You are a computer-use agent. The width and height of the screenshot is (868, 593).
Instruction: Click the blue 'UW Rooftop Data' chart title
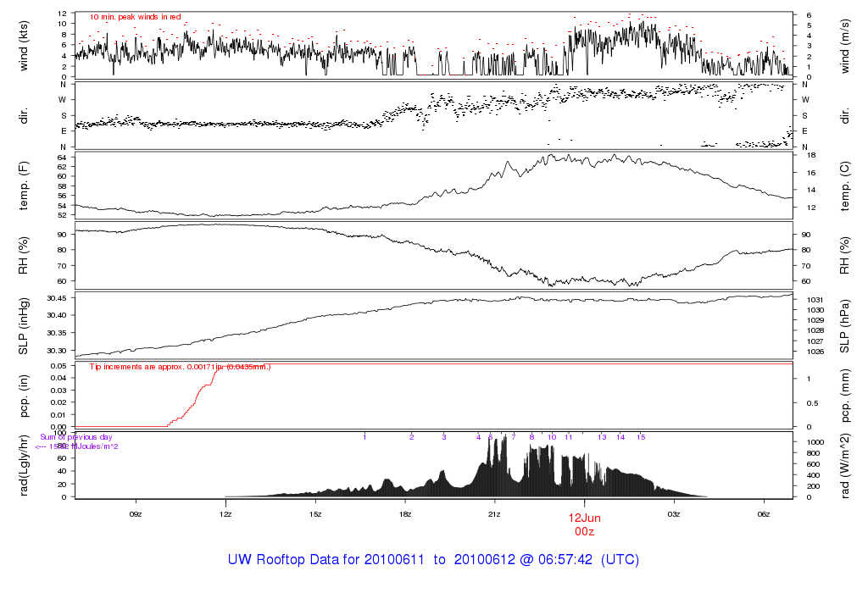pos(433,559)
